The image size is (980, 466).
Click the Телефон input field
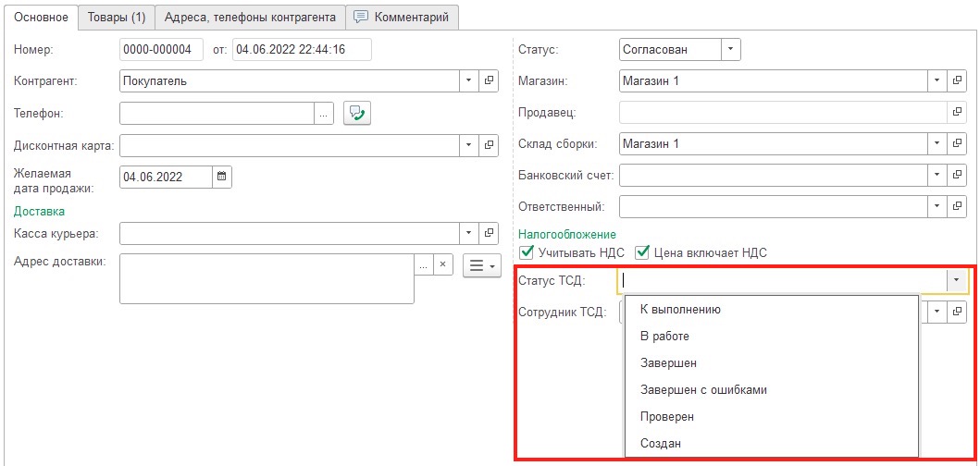[x=217, y=113]
